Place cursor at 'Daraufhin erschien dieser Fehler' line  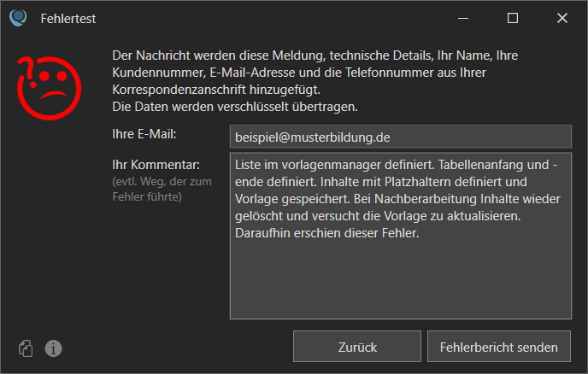tap(326, 233)
